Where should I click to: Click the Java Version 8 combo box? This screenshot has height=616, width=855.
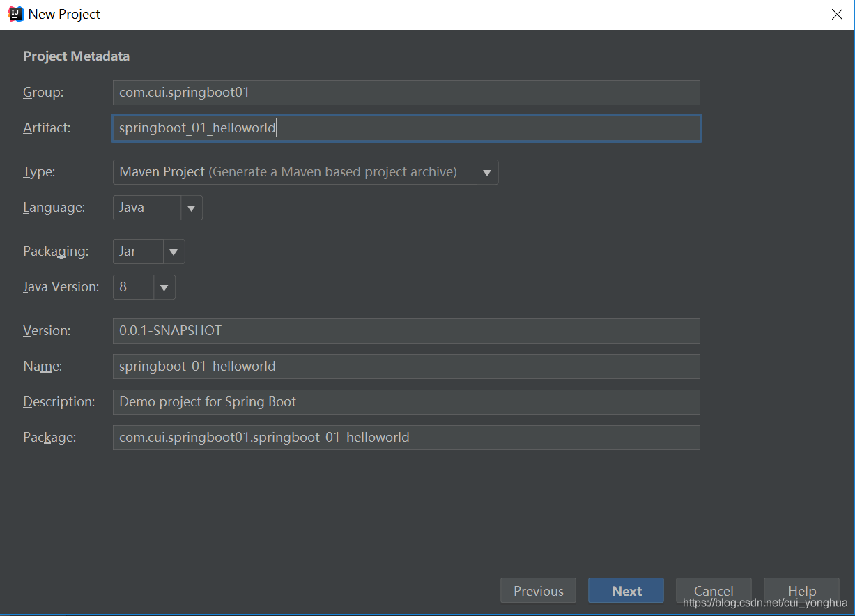click(x=133, y=287)
